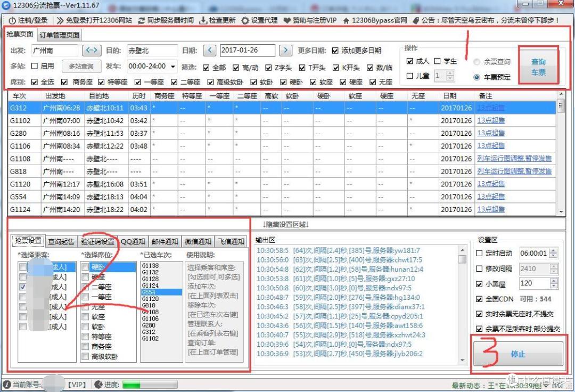Open 飞信通知 tab
Screen dimensions: 575x392
click(231, 241)
